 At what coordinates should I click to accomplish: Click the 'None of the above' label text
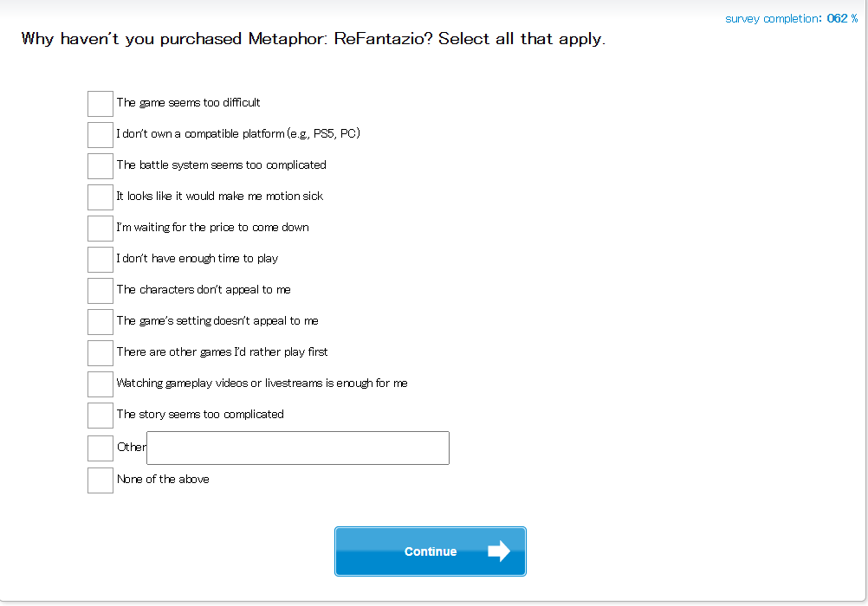(163, 480)
